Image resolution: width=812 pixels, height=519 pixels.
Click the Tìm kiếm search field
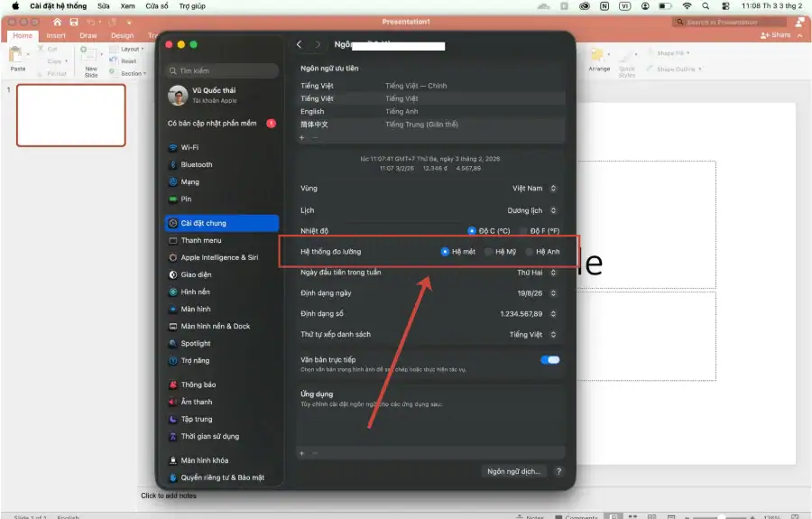pos(223,70)
